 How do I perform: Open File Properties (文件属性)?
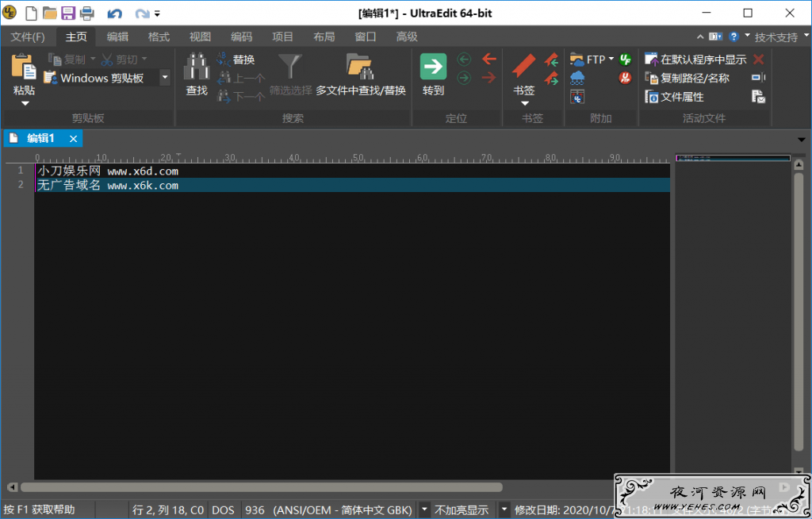click(674, 97)
